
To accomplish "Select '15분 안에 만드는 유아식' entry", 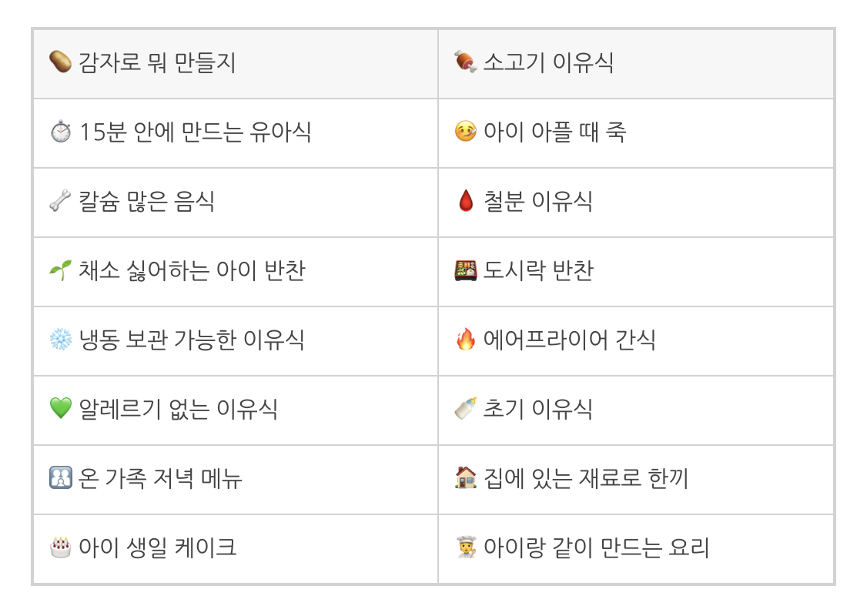I will 236,133.
